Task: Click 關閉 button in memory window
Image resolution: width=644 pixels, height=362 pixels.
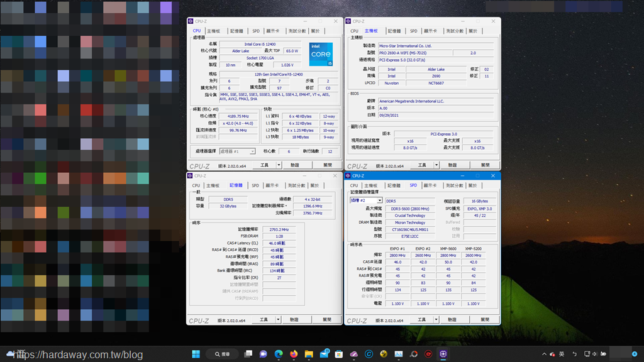Action: 327,319
